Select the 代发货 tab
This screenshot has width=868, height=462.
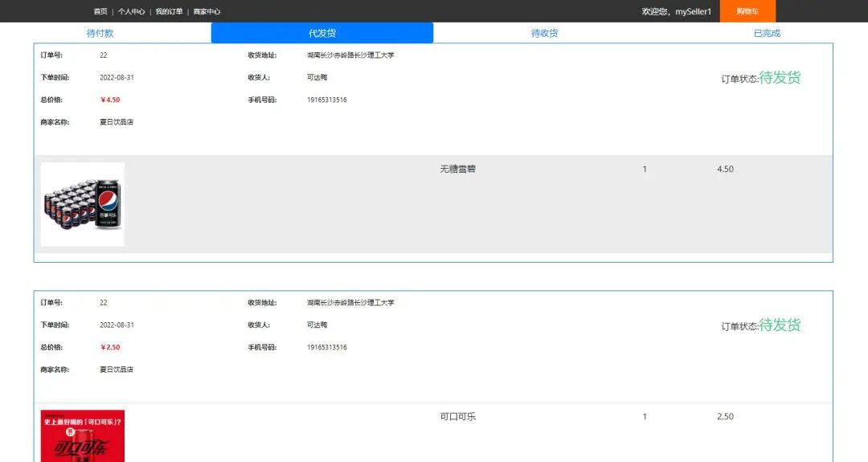click(x=322, y=33)
